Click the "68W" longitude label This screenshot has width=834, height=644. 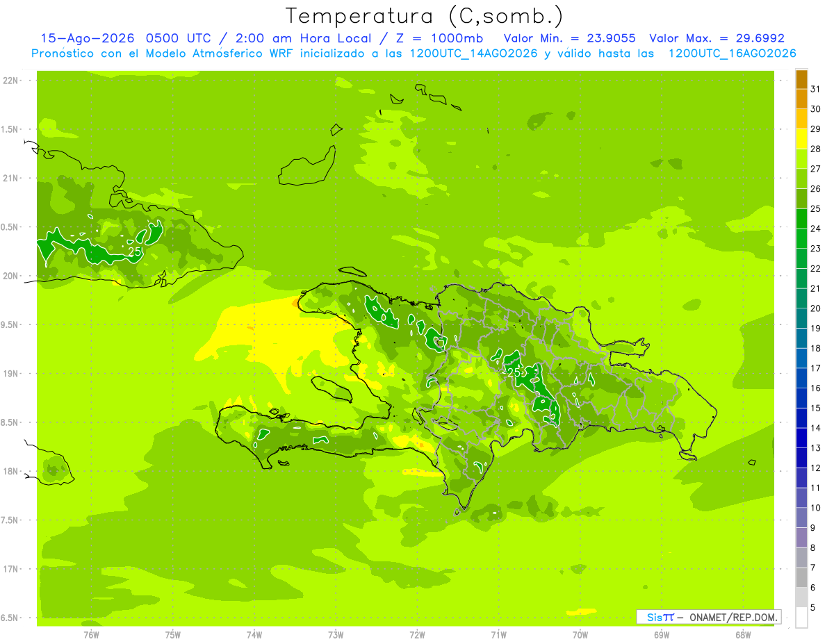743,634
